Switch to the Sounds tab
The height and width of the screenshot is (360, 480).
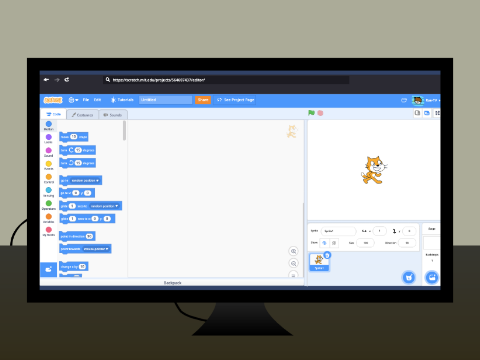pyautogui.click(x=113, y=115)
